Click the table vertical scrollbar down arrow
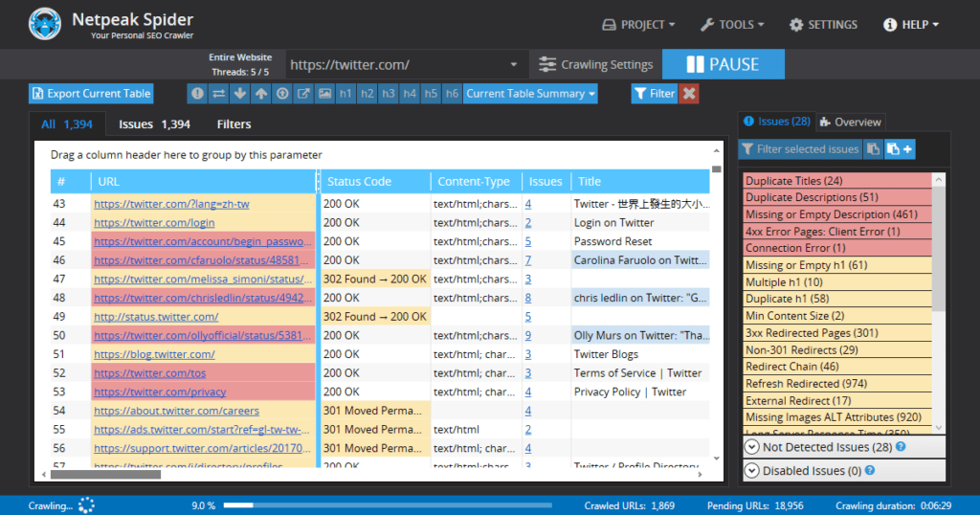 tap(716, 459)
